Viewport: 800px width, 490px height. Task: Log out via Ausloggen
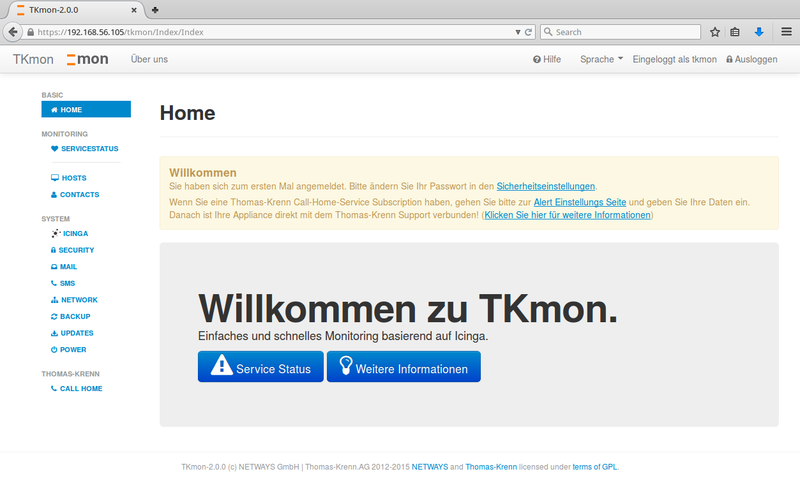(x=752, y=59)
